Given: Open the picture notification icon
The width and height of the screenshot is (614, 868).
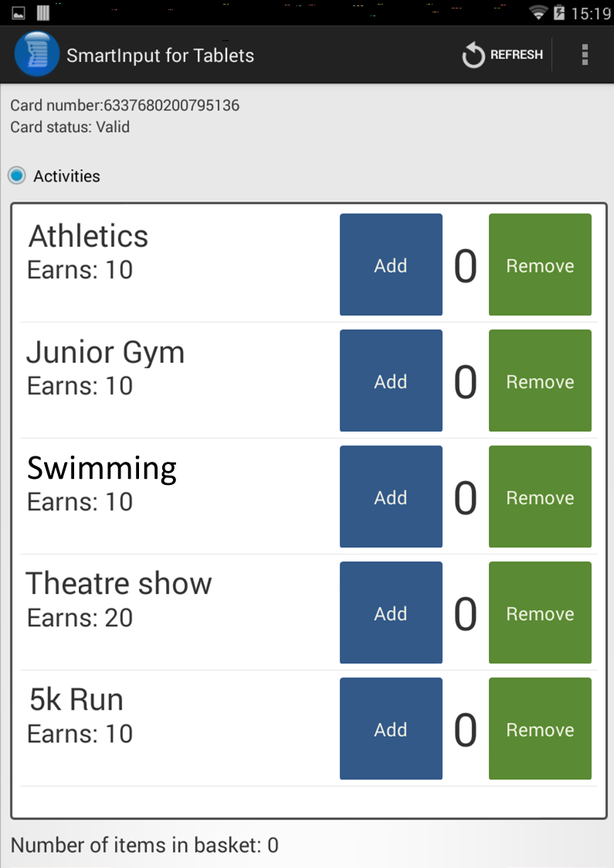Looking at the screenshot, I should [19, 12].
